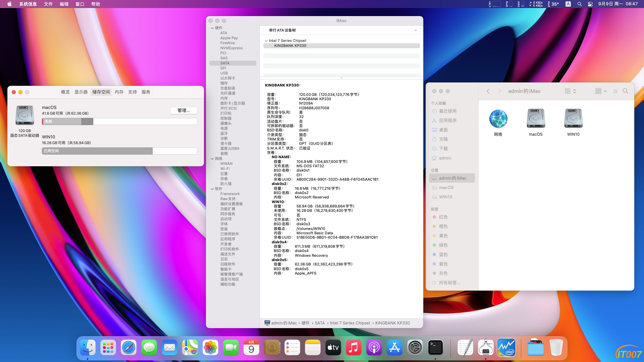Open Finder icon view switcher dropdown
644x362 pixels.
point(571,91)
